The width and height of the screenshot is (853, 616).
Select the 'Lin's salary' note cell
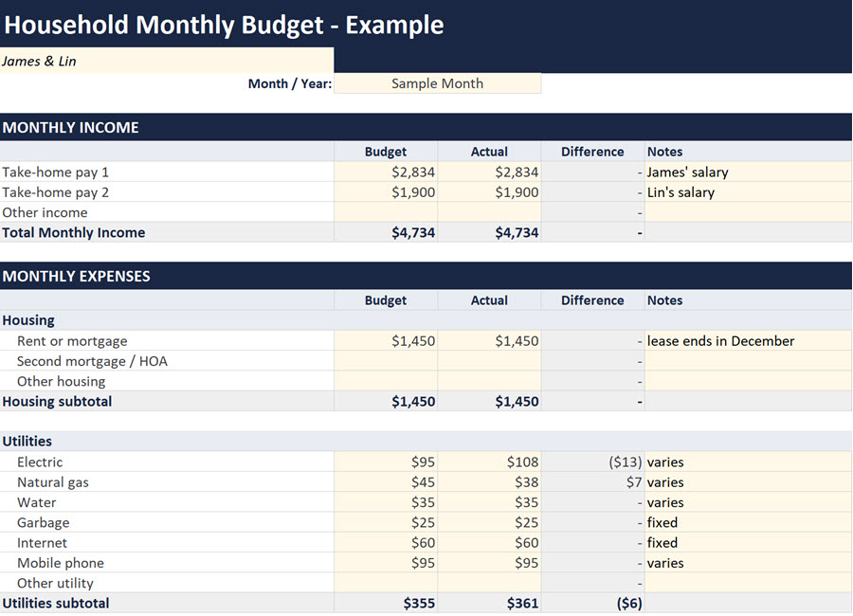748,192
